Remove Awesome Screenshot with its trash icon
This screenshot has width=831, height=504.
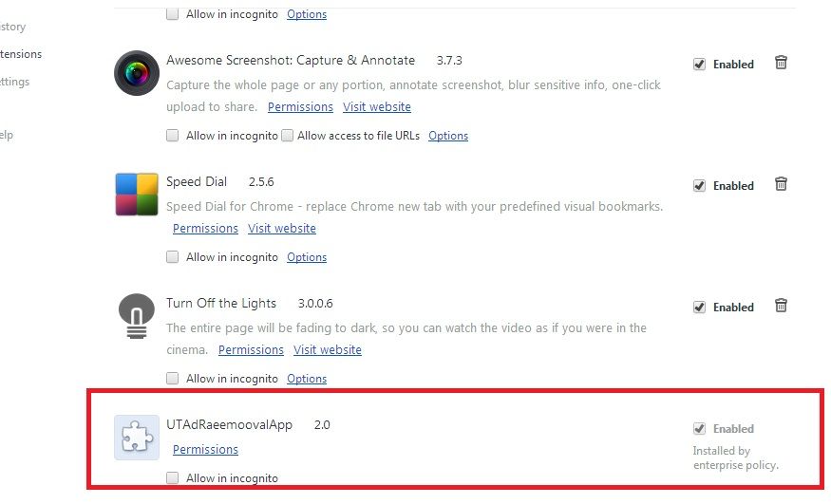(781, 63)
